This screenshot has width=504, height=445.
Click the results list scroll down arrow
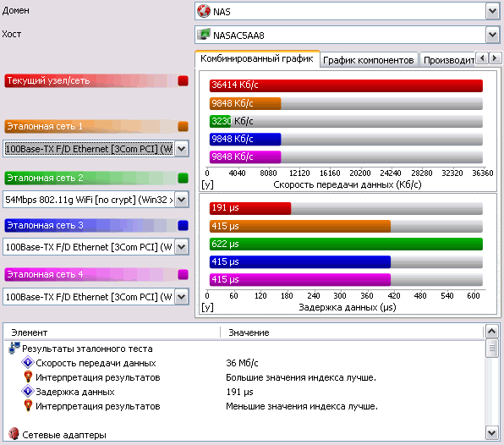492,433
